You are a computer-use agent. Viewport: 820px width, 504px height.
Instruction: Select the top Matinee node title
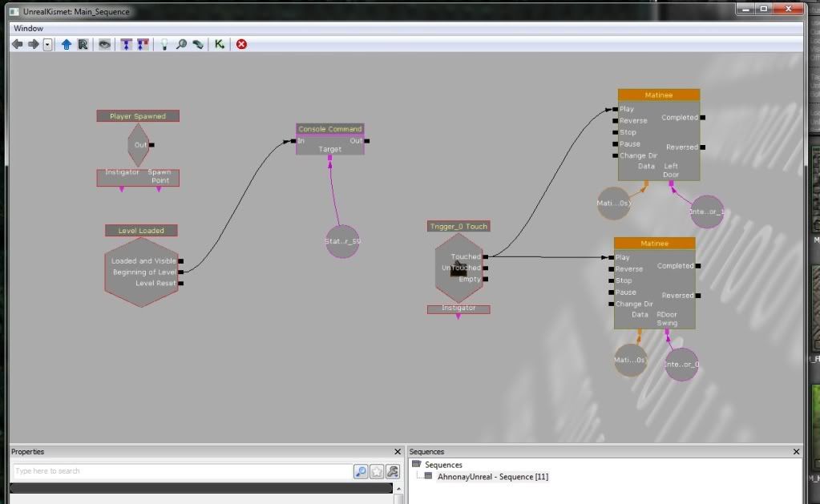tap(659, 95)
